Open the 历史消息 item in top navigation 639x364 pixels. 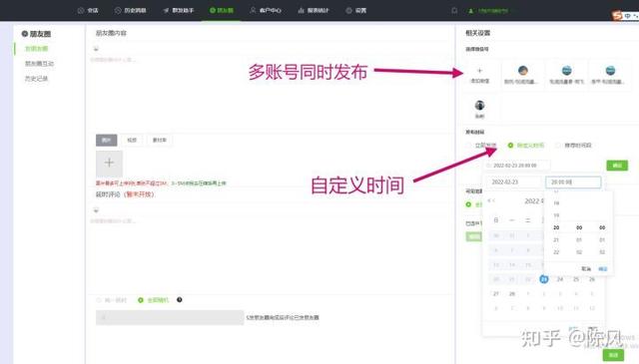(x=130, y=10)
